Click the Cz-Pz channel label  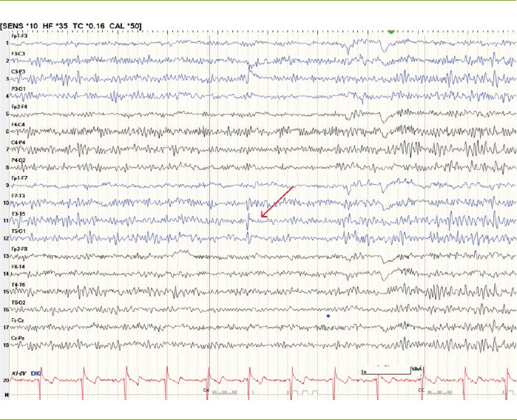[18, 338]
